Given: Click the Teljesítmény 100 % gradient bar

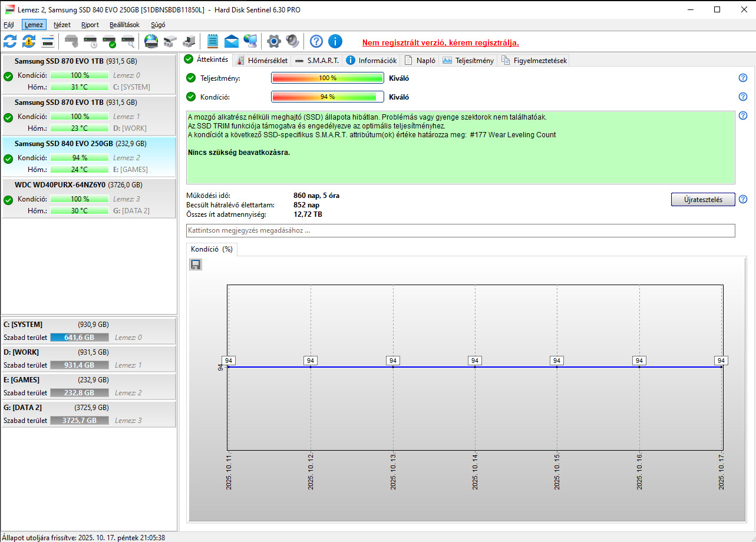Looking at the screenshot, I should [x=328, y=78].
